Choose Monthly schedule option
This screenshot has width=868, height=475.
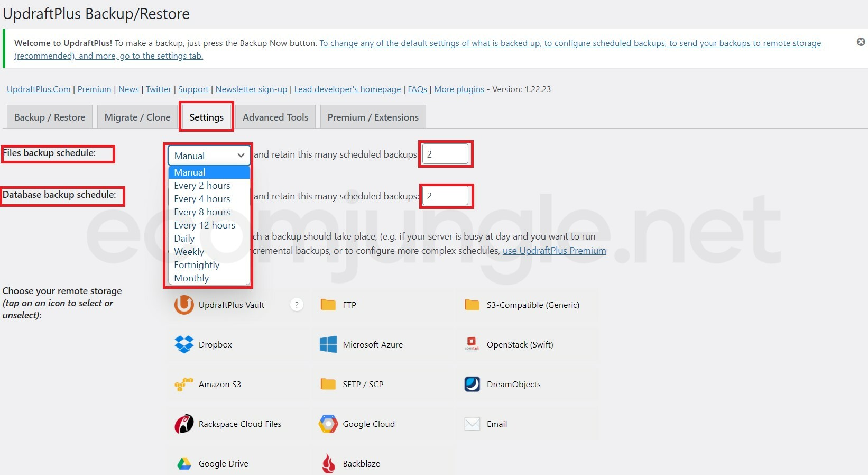[209, 278]
